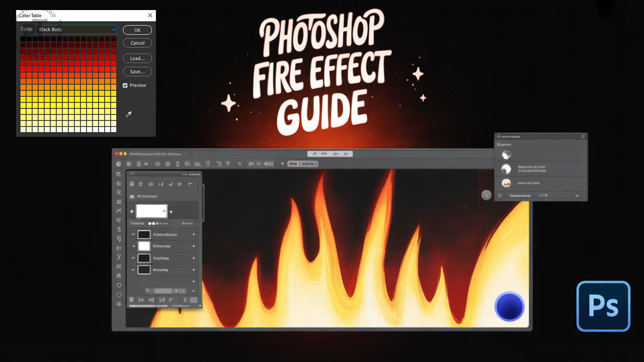Click the large white preview in floating panel
Viewport: 644px width, 362px height.
click(x=151, y=211)
